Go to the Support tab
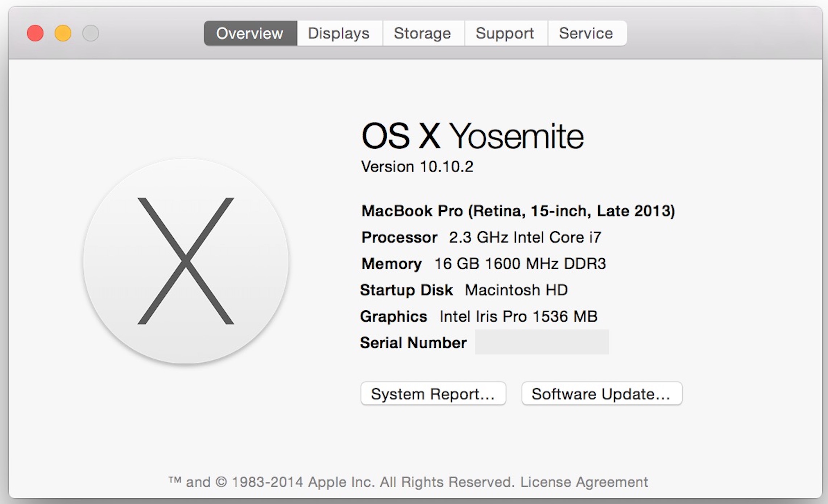The width and height of the screenshot is (828, 504). (505, 33)
